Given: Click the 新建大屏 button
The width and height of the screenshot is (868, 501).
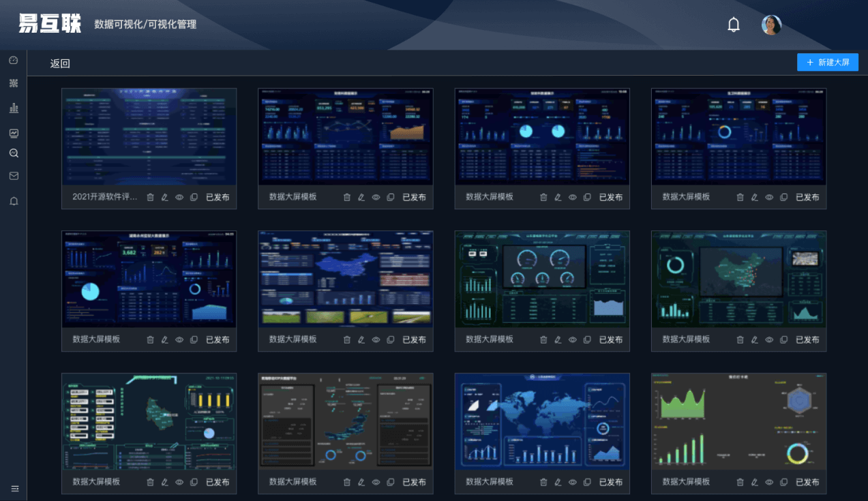Looking at the screenshot, I should [x=827, y=62].
